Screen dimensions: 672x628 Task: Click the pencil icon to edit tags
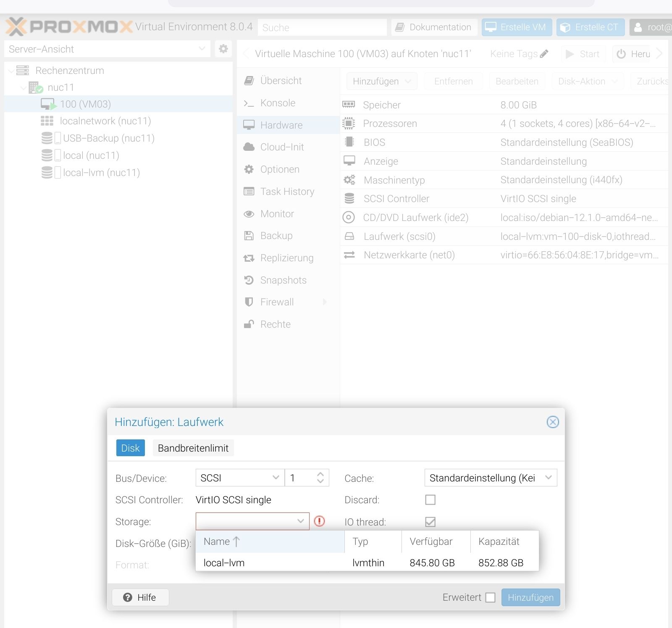[x=544, y=54]
